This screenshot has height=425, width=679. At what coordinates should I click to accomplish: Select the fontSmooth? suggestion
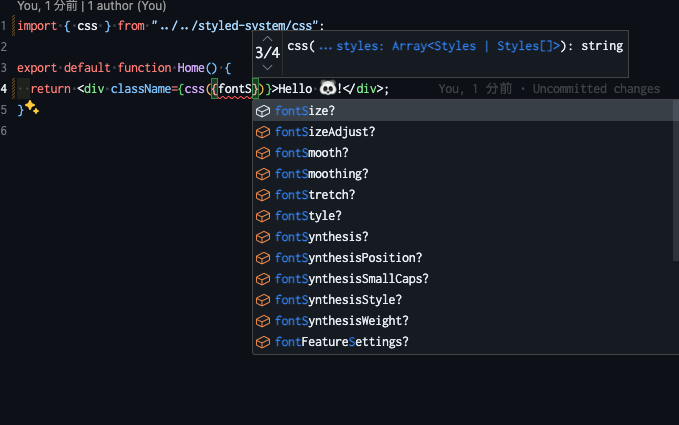pos(463,153)
